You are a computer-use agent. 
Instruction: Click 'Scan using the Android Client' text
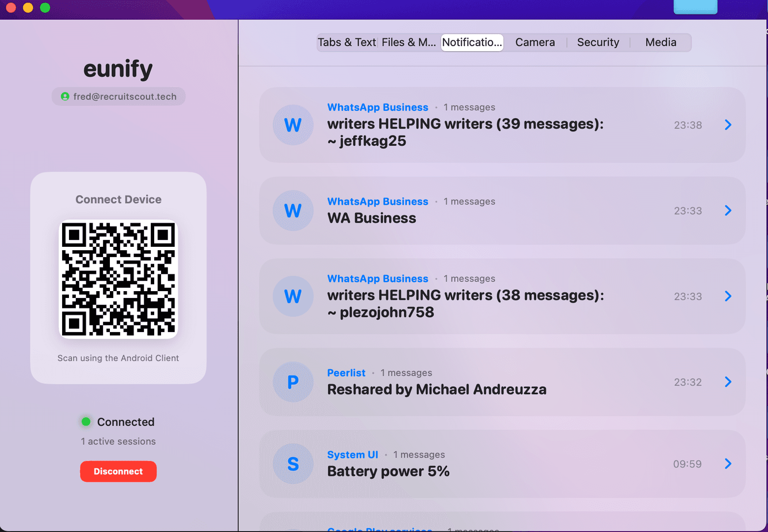[x=118, y=358]
